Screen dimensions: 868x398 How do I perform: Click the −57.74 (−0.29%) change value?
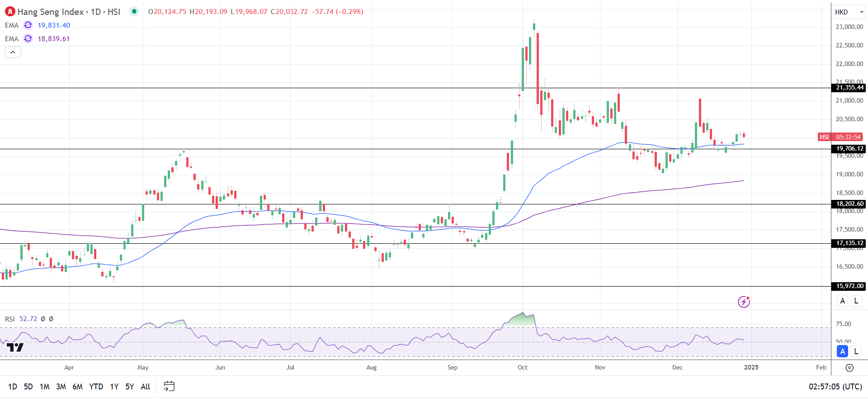click(338, 12)
